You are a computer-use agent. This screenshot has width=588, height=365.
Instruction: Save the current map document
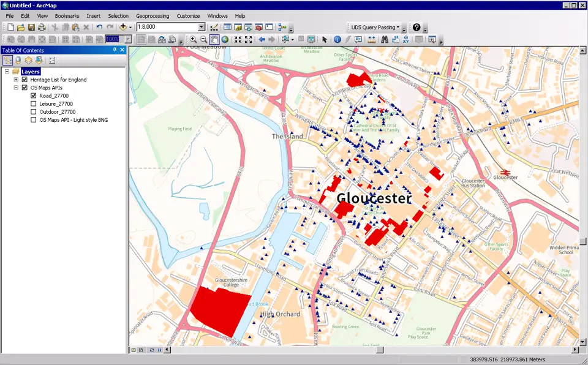(31, 27)
